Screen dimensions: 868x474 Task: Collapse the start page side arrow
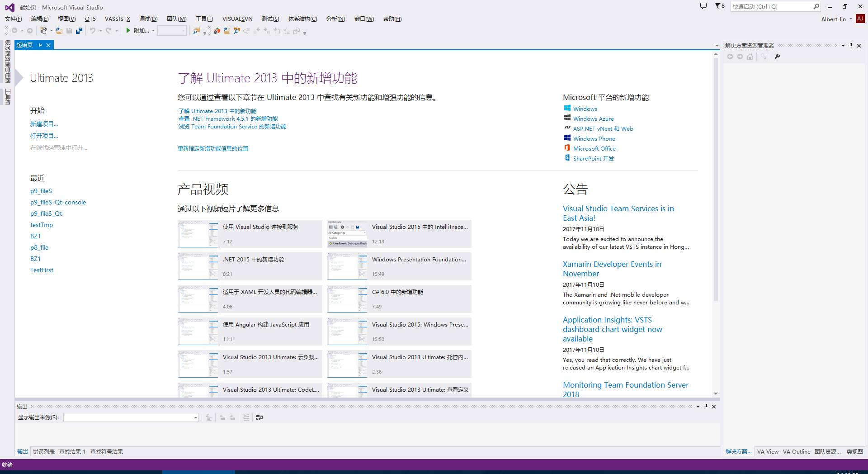[19, 78]
